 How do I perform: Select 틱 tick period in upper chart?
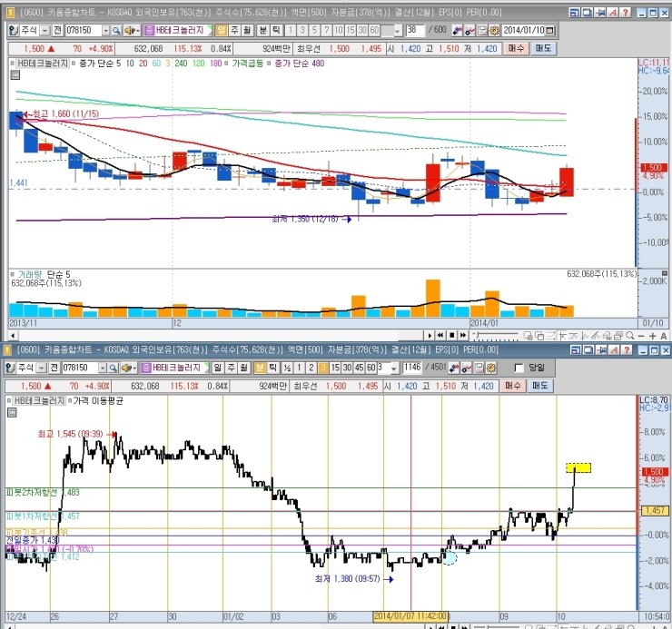pyautogui.click(x=276, y=30)
